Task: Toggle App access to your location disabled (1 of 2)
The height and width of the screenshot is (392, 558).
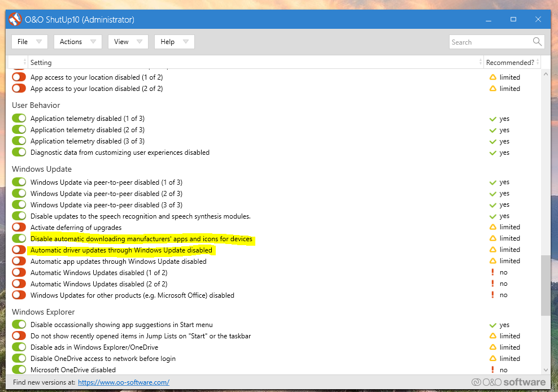Action: [x=19, y=77]
